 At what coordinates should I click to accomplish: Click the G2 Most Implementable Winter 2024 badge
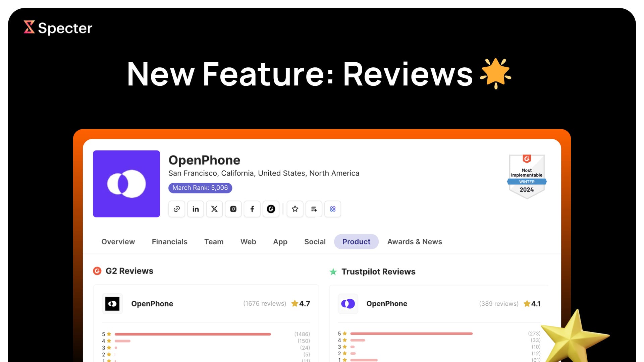pyautogui.click(x=527, y=175)
